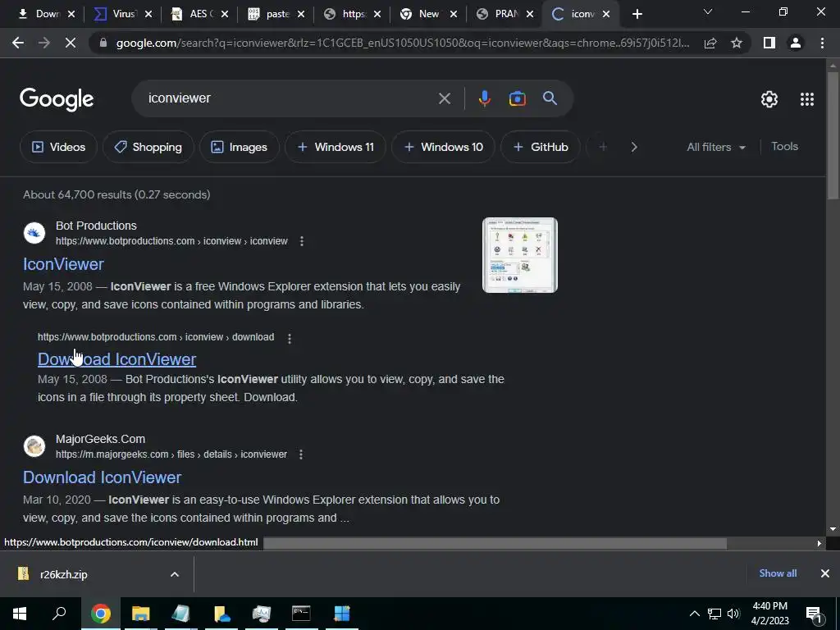Open MajorGeeks Download IconViewer link
Viewport: 840px width, 630px height.
point(102,477)
